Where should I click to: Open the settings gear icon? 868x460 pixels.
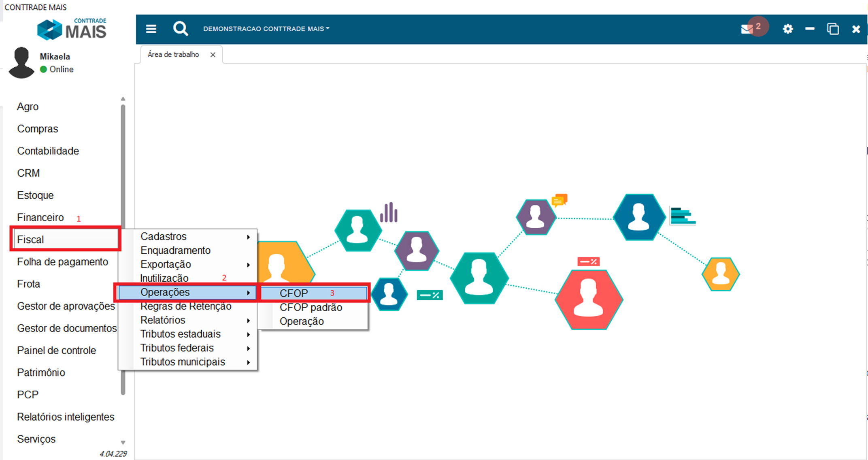point(787,29)
